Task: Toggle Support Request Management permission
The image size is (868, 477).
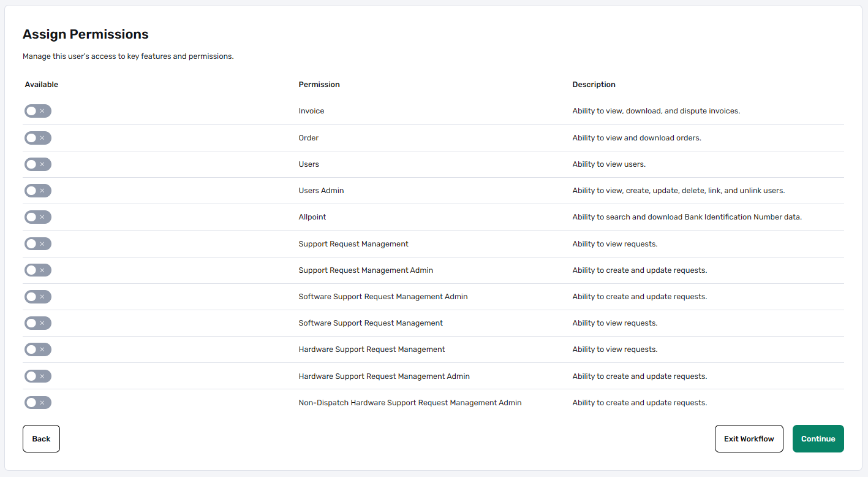Action: pyautogui.click(x=38, y=244)
